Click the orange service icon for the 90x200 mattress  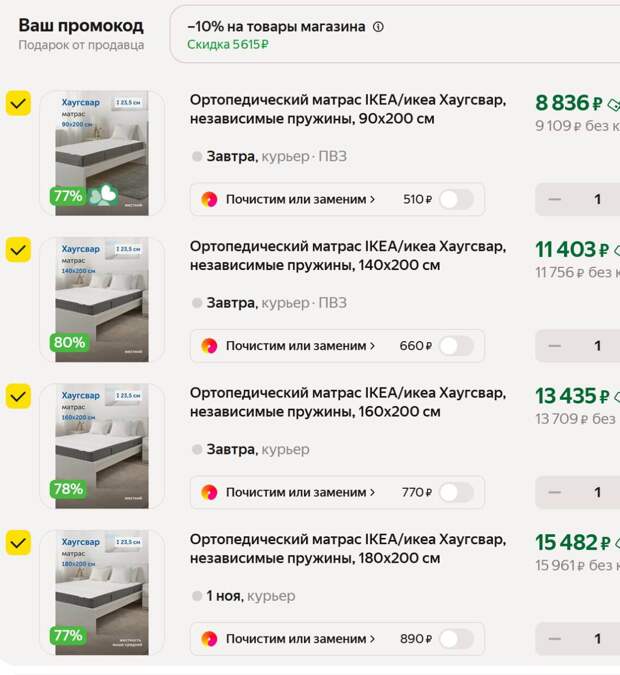tap(209, 199)
